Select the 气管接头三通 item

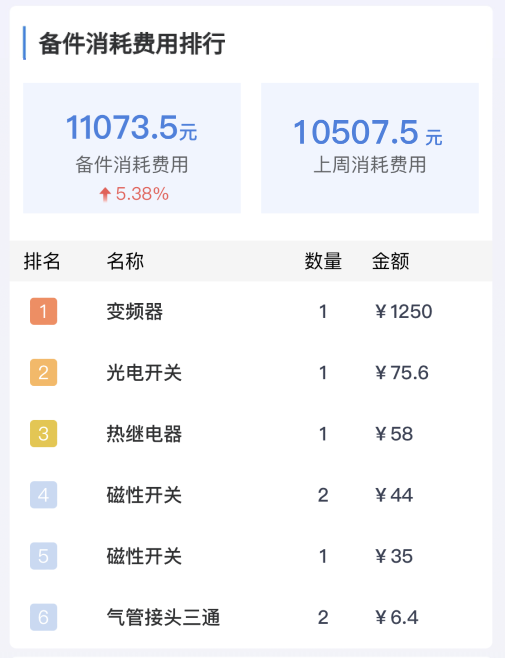tap(163, 617)
